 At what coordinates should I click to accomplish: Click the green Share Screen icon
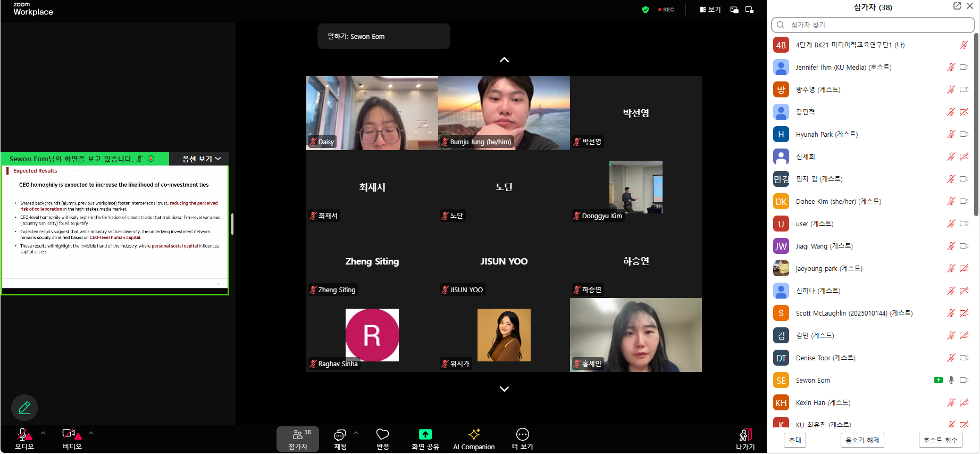click(x=425, y=434)
